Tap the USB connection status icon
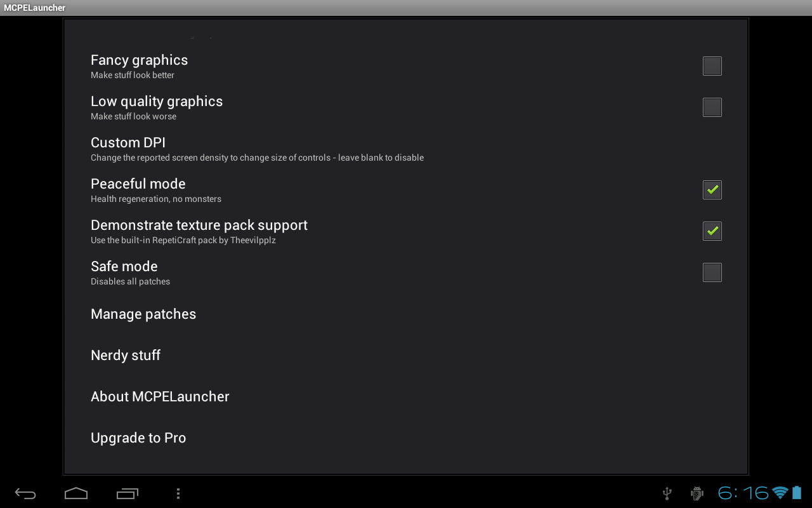Viewport: 812px width, 508px height. (x=667, y=493)
